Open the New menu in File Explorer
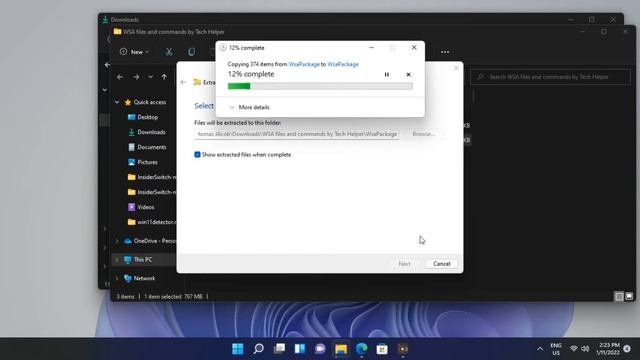The height and width of the screenshot is (360, 640). coord(134,52)
